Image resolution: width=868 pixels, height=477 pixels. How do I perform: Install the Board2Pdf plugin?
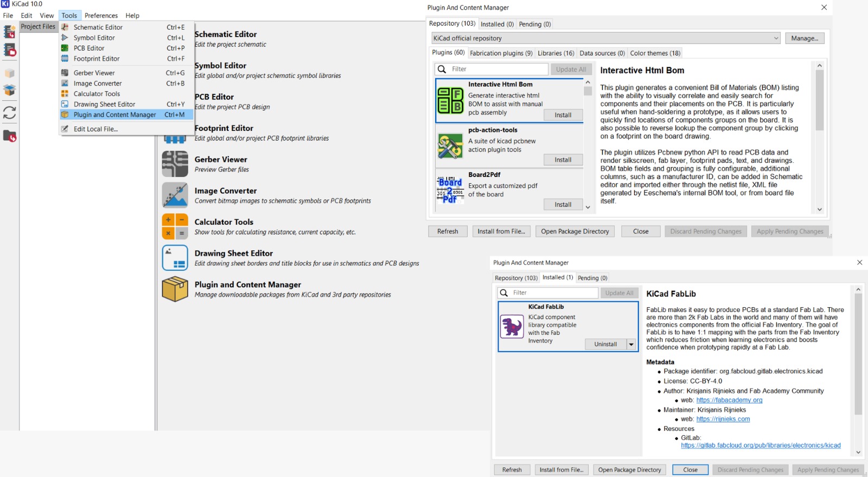click(x=563, y=205)
